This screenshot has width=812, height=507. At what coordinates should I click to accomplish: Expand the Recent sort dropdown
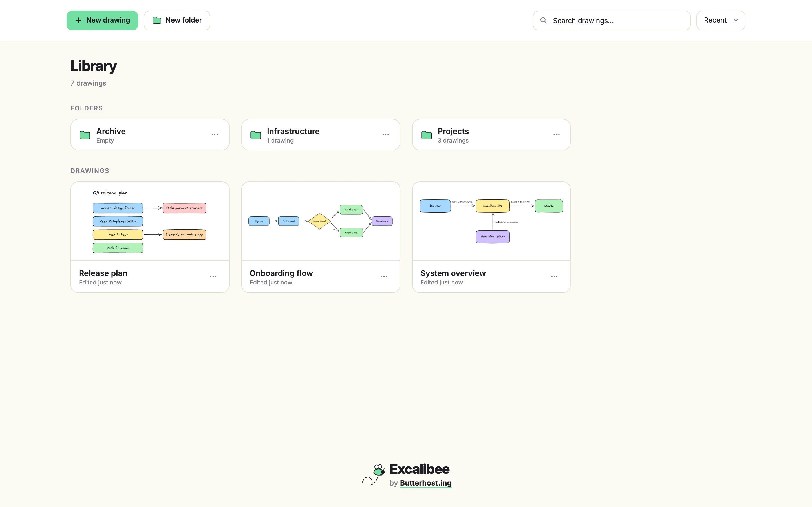point(721,21)
